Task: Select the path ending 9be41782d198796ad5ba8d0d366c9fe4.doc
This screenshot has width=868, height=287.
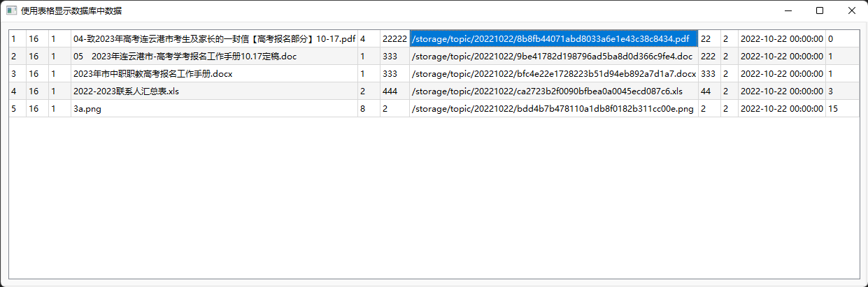Action: [554, 57]
